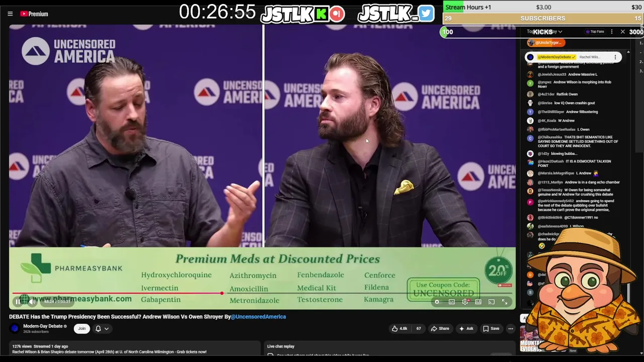Screen dimensions: 644x362
Task: Open the JSTLK Kick overlay logo
Action: 295,14
